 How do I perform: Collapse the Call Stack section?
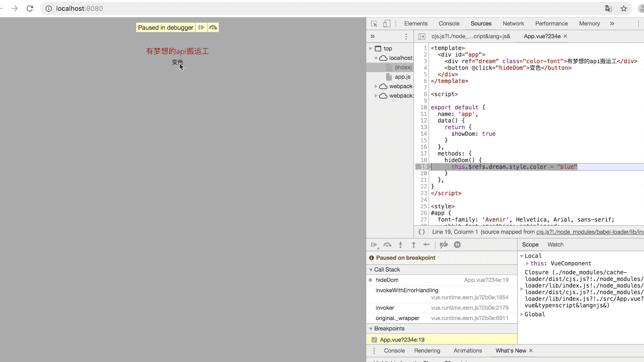[371, 270]
